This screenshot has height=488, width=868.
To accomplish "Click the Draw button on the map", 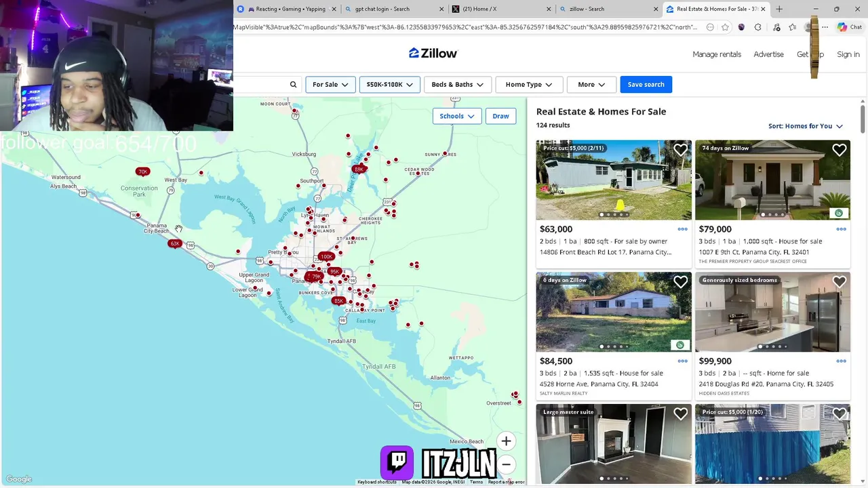I will click(500, 116).
